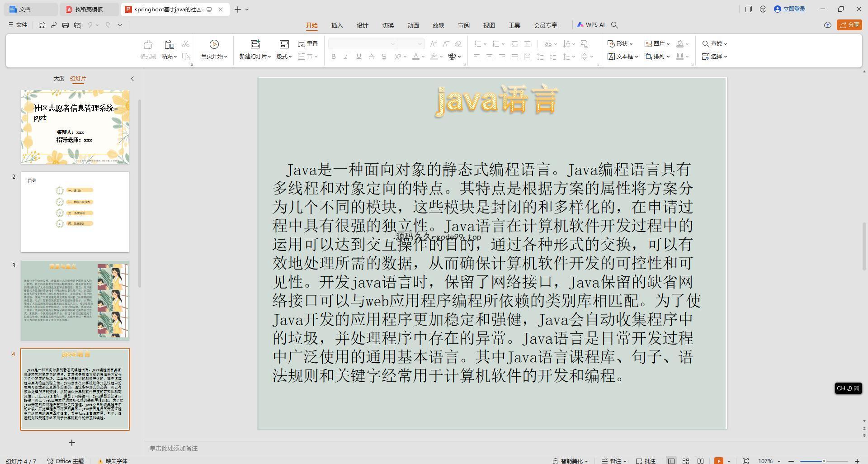This screenshot has width=868, height=464.
Task: Open the font name dropdown
Action: pyautogui.click(x=393, y=44)
